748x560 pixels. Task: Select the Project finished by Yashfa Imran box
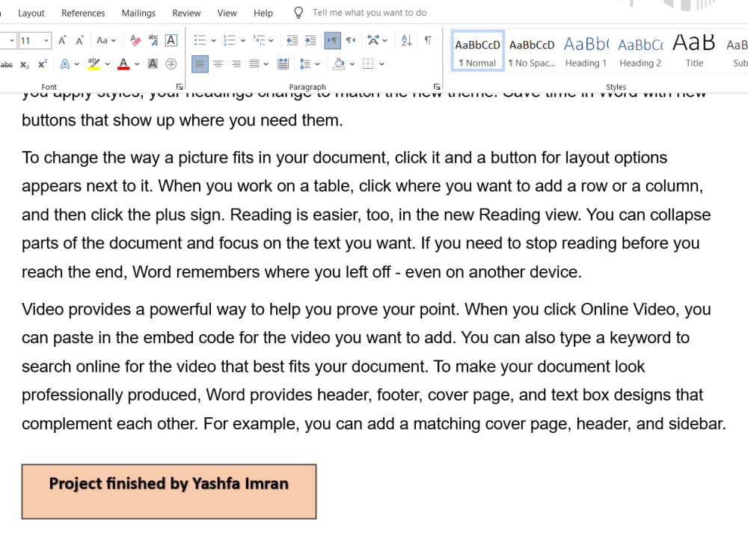coord(169,491)
